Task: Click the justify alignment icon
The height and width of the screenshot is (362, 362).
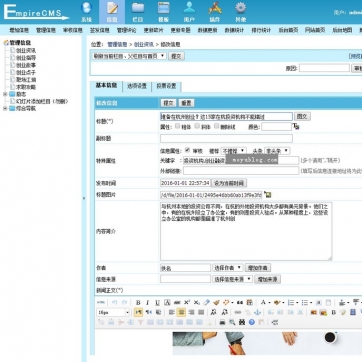Action: click(x=201, y=312)
